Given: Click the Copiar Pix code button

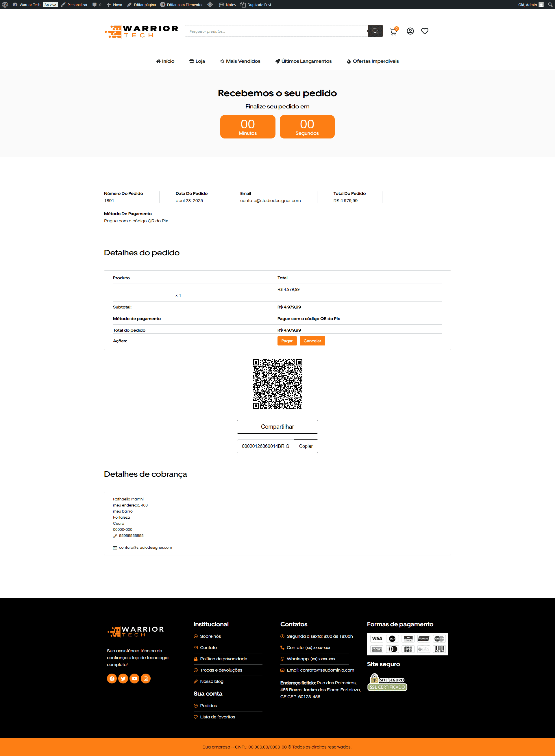Looking at the screenshot, I should click(305, 446).
